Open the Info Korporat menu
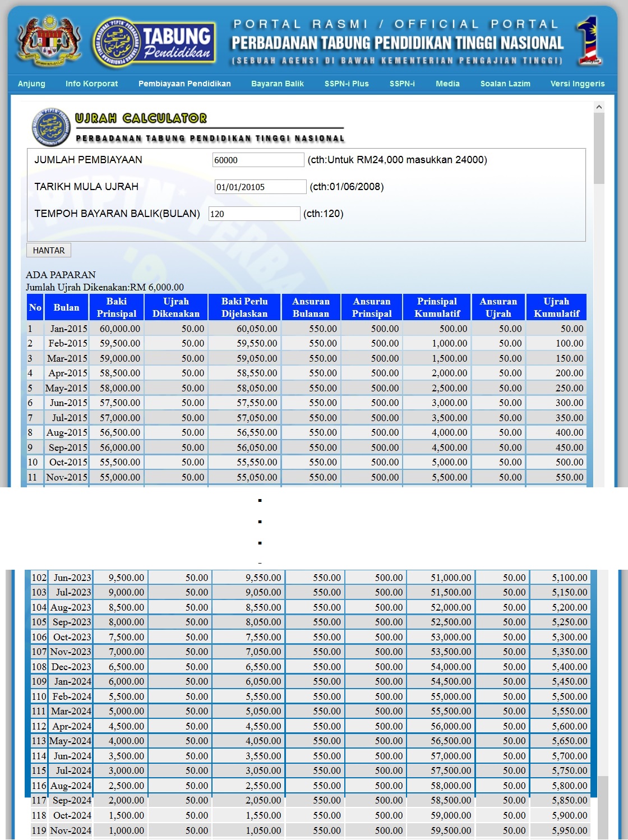This screenshot has width=628, height=840. pyautogui.click(x=91, y=84)
